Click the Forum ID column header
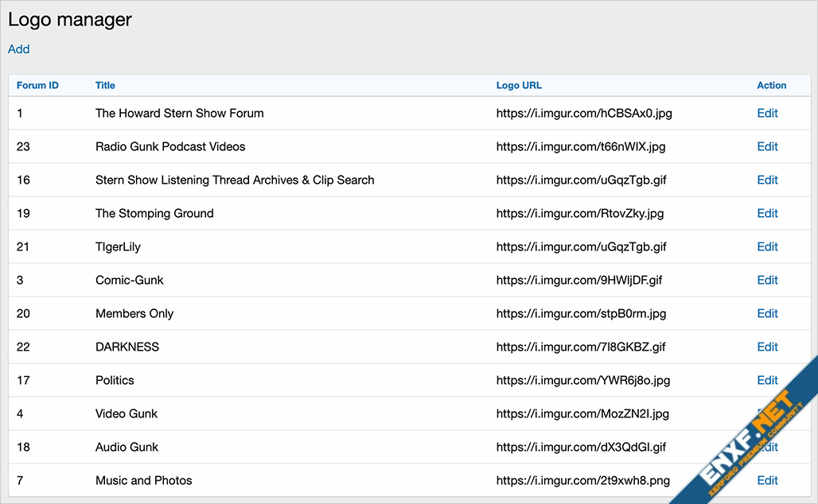 [37, 86]
